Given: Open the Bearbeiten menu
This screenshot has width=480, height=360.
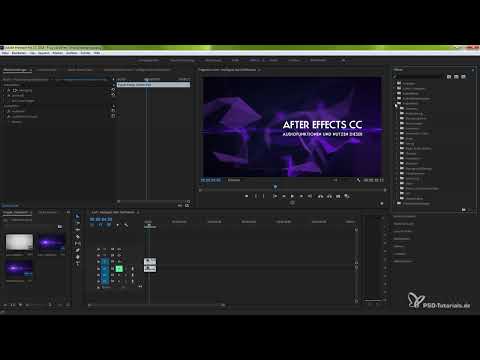Looking at the screenshot, I should [19, 53].
